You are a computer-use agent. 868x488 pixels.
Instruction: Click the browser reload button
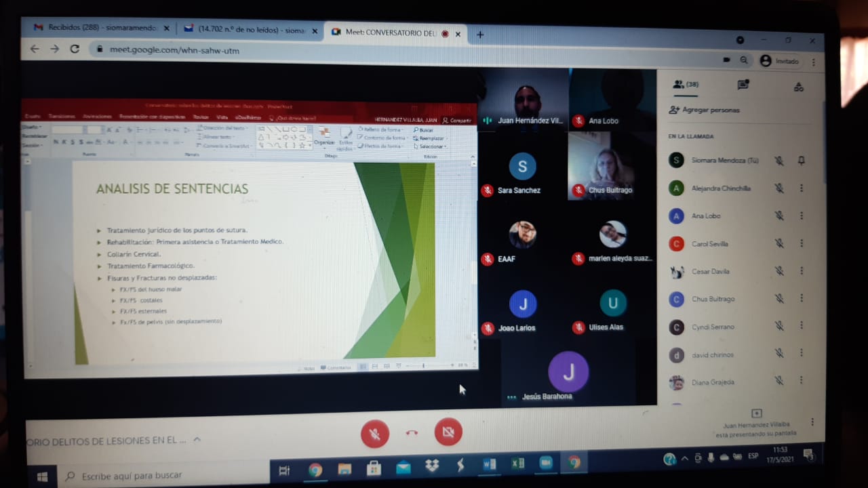(75, 49)
